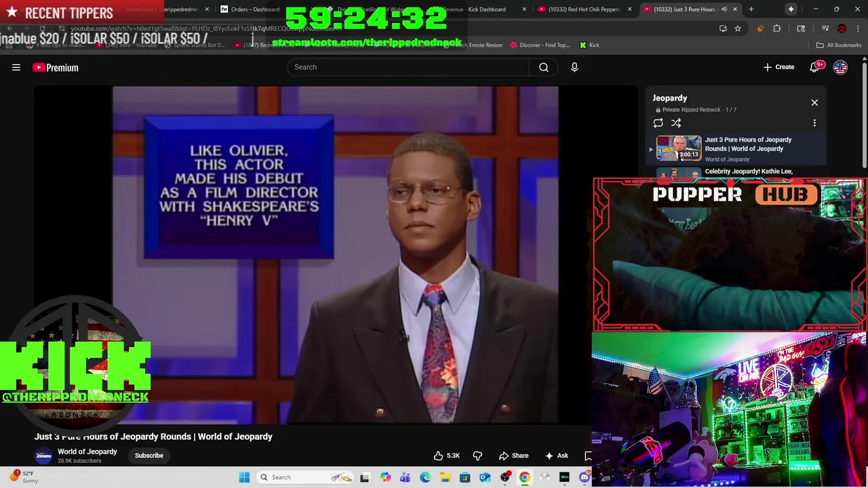Viewport: 868px width, 488px height.
Task: Mute audio on Just 3 Pure Hours tab
Action: [724, 9]
